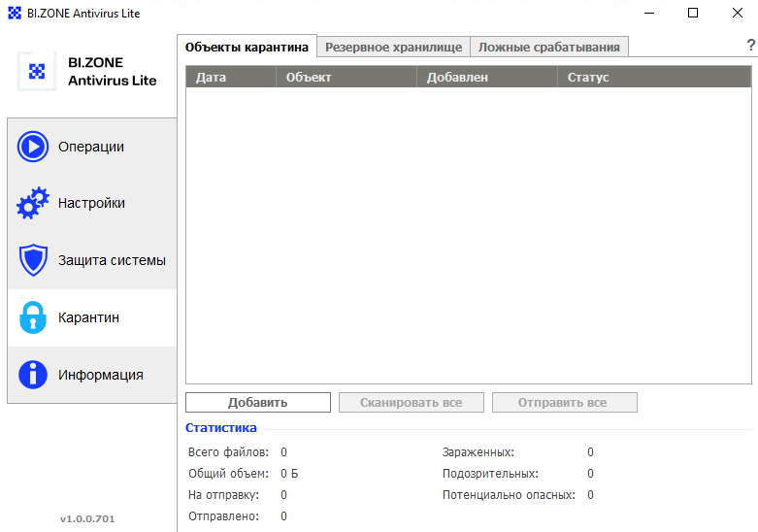This screenshot has height=532, width=758.
Task: Click the Отправить все button
Action: (x=565, y=402)
